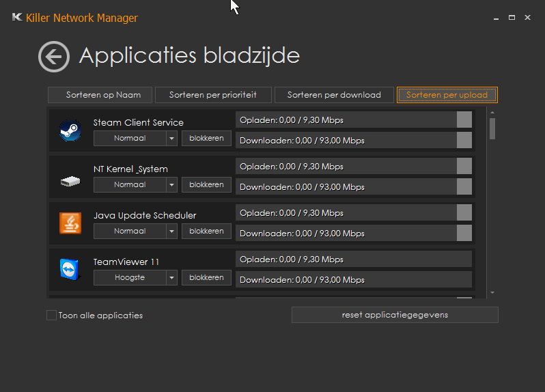Block NT Kernel System with blokkeren
Viewport: 545px width, 392px height.
click(x=206, y=185)
